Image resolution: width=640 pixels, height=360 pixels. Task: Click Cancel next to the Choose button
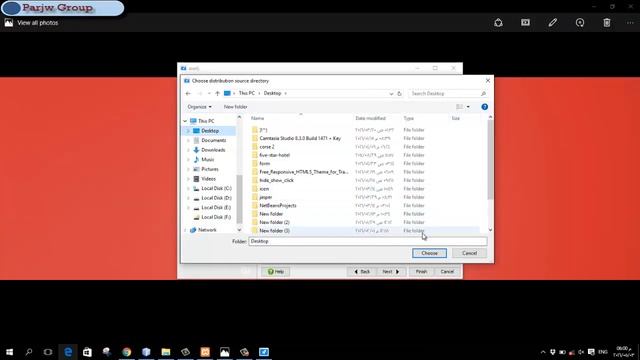(469, 253)
